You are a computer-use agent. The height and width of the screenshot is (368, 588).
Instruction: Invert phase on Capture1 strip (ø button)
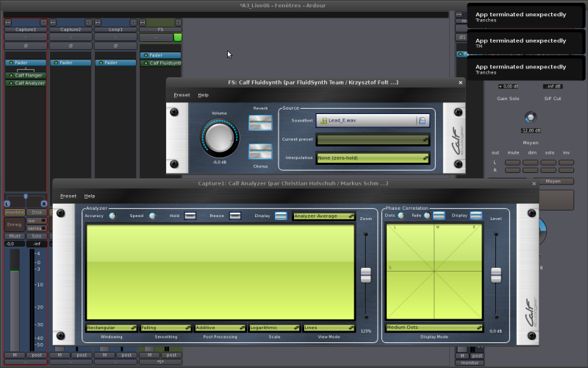[26, 46]
